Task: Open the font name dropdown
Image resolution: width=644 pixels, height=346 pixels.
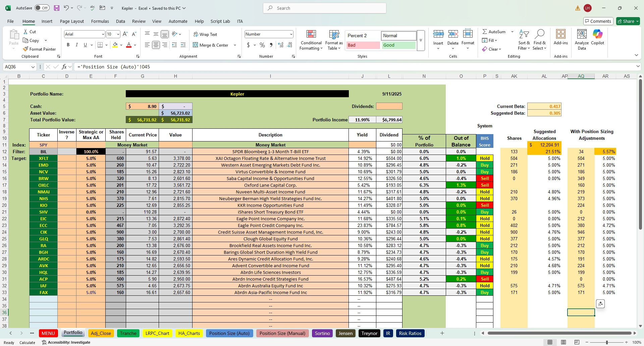Action: click(103, 34)
